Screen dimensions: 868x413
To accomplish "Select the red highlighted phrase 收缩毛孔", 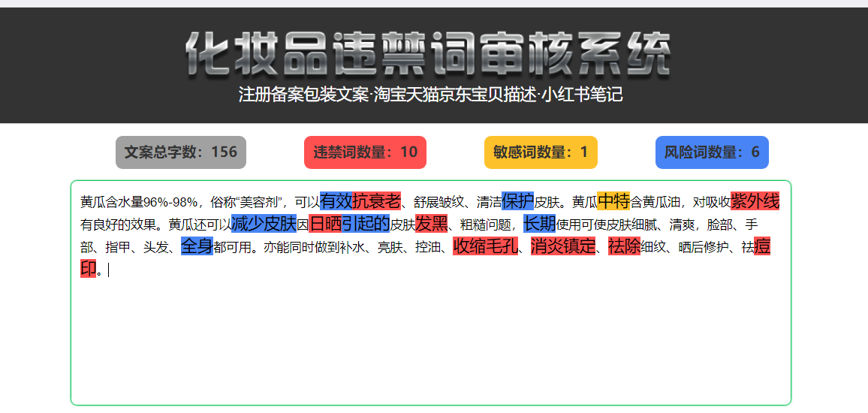I will pos(485,246).
